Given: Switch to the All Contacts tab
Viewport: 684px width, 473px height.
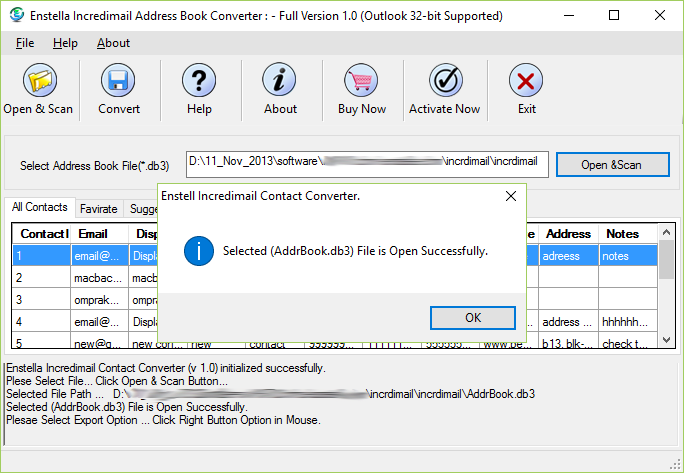Looking at the screenshot, I should tap(40, 208).
